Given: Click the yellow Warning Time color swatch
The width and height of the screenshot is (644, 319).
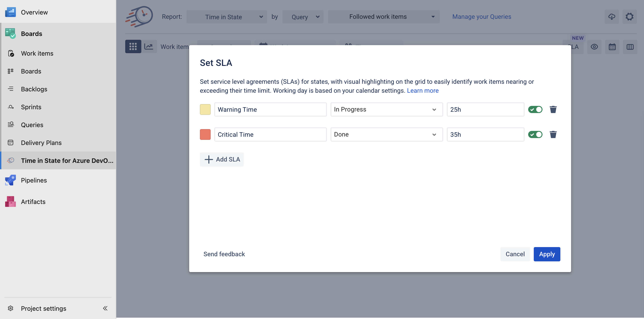Looking at the screenshot, I should tap(205, 109).
